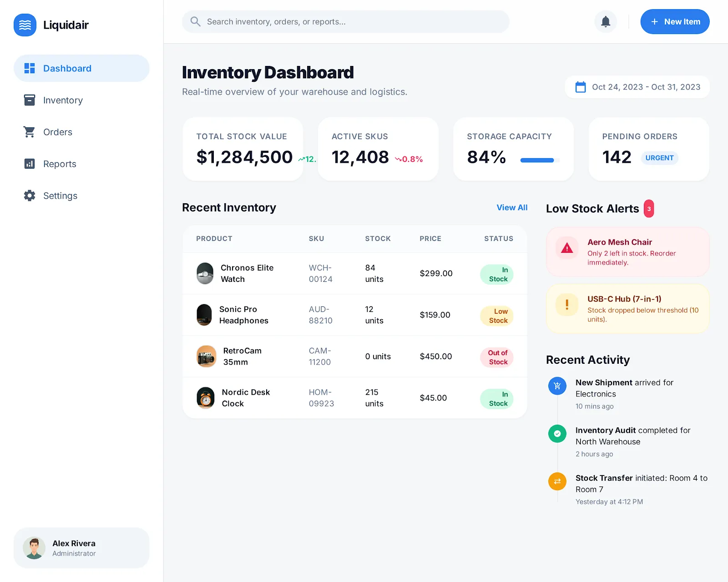Viewport: 728px width, 582px height.
Task: Click the PRODUCT column header
Action: pos(214,239)
